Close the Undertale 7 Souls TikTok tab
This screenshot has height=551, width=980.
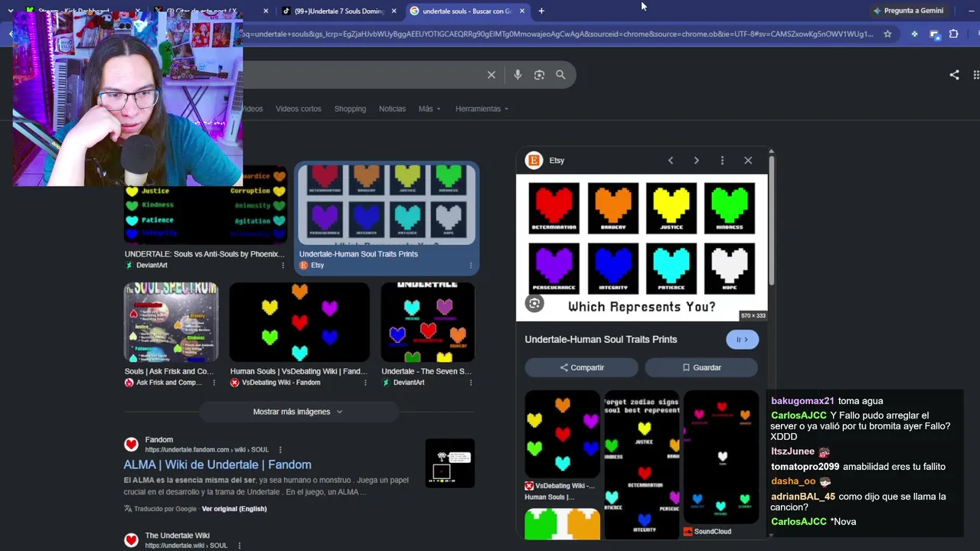click(x=394, y=11)
